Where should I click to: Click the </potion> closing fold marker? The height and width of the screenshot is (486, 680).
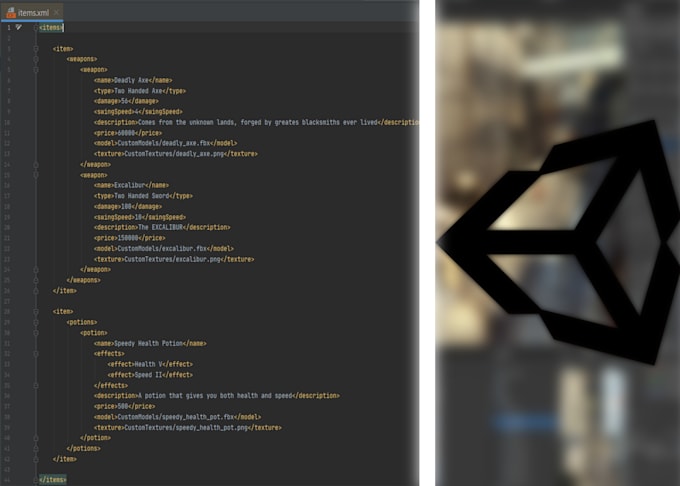(x=36, y=438)
